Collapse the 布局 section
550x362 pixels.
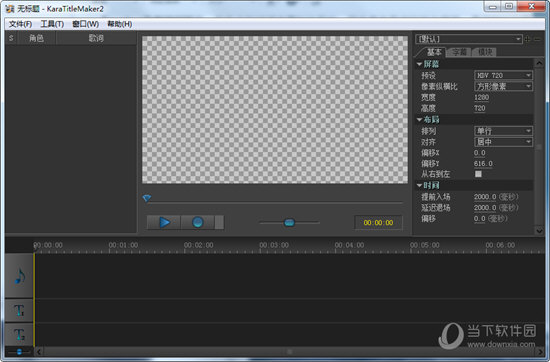pos(419,120)
